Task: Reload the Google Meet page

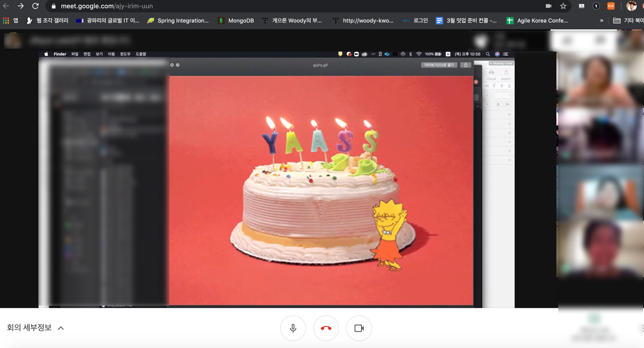Action: tap(36, 6)
